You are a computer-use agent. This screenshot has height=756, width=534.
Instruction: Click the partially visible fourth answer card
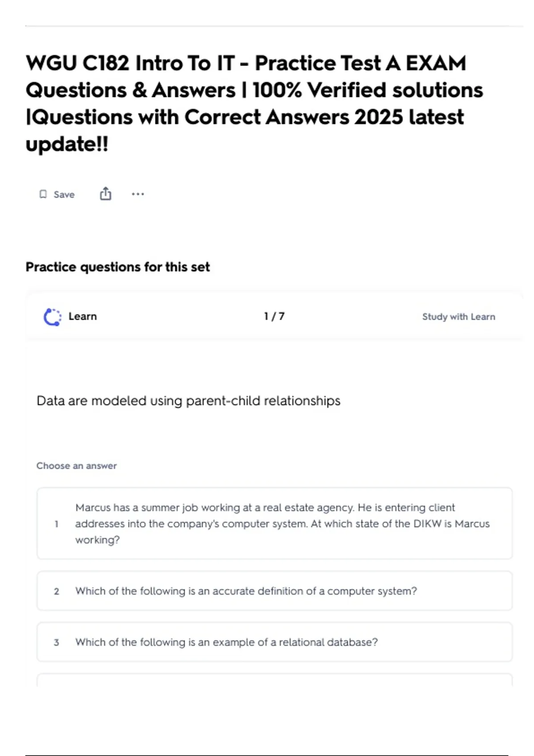click(x=274, y=680)
